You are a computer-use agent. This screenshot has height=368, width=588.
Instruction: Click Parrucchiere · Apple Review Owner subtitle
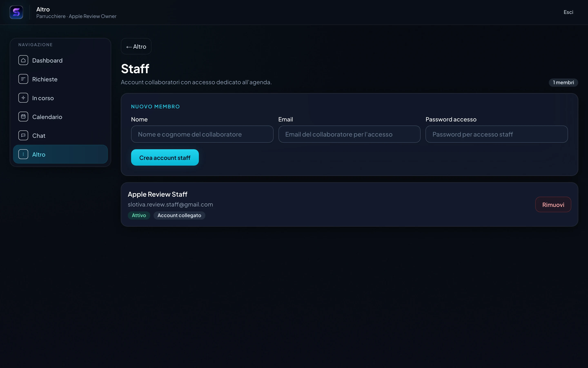point(76,16)
